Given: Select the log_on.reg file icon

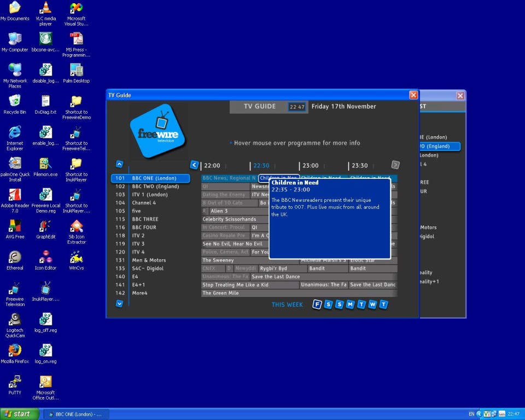Looking at the screenshot, I should (x=45, y=354).
